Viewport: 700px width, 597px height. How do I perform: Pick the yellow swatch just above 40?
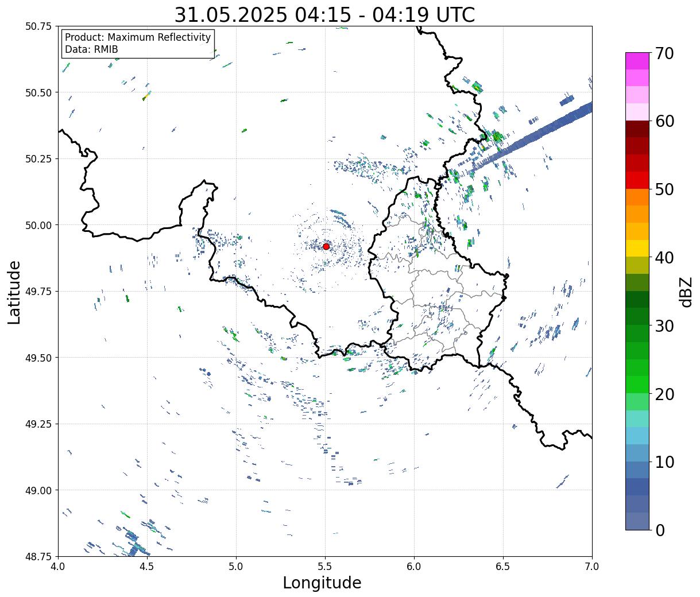click(637, 248)
